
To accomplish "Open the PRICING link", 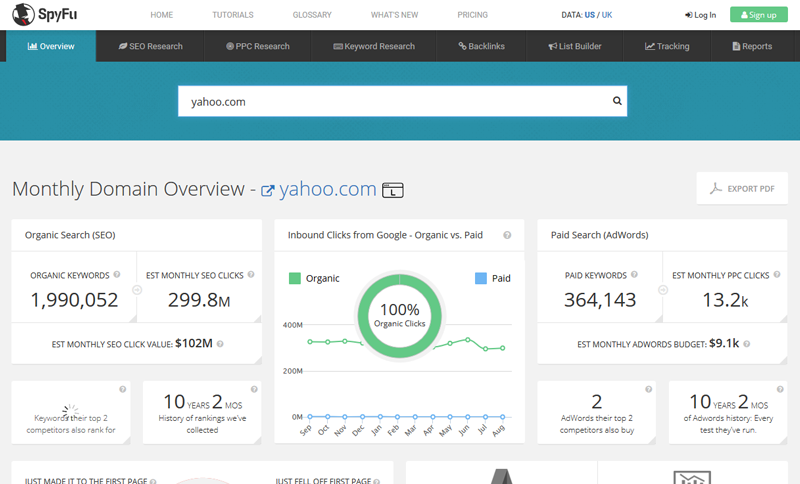I will [472, 15].
